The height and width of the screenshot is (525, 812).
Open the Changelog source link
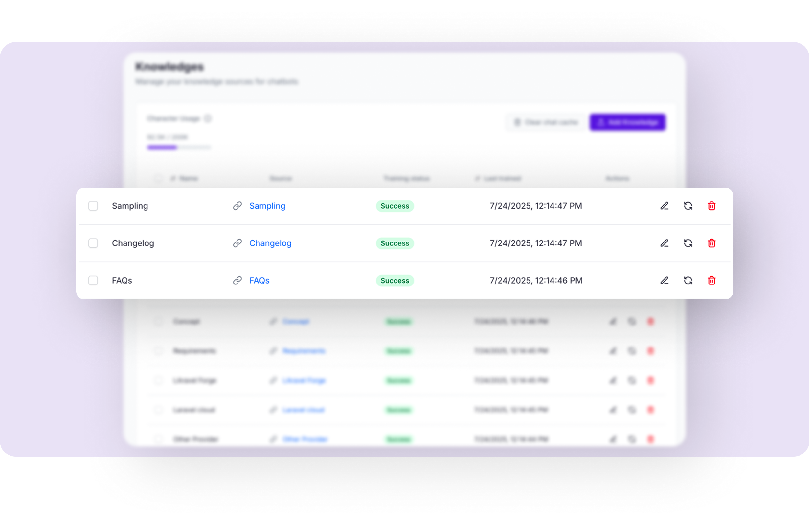pyautogui.click(x=270, y=243)
